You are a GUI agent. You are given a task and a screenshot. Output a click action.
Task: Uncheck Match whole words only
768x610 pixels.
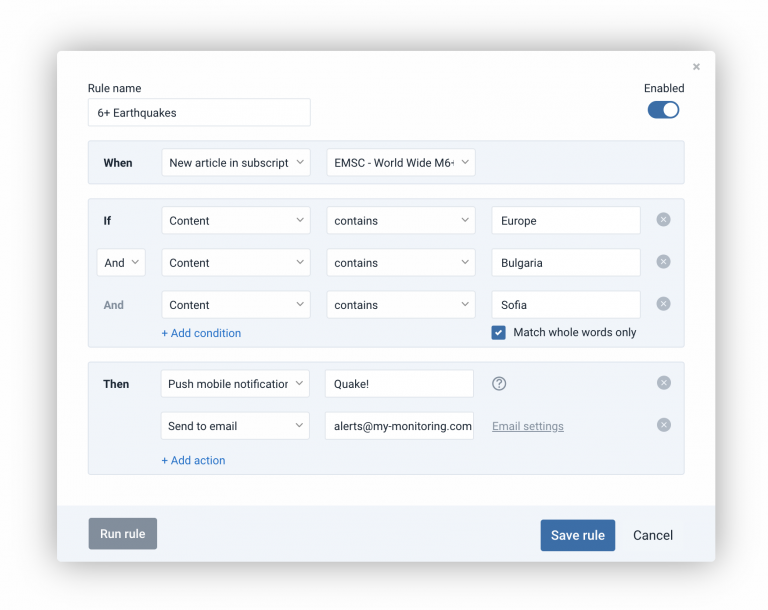point(498,333)
